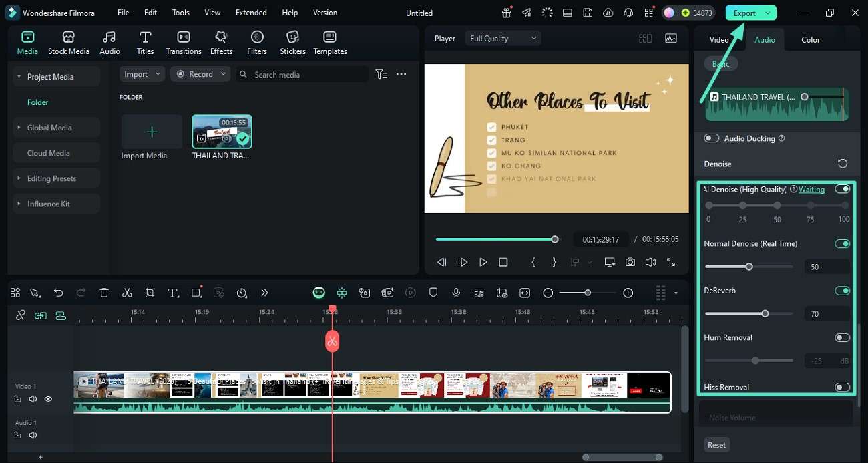Open the Titles panel
This screenshot has width=868, height=463.
145,43
